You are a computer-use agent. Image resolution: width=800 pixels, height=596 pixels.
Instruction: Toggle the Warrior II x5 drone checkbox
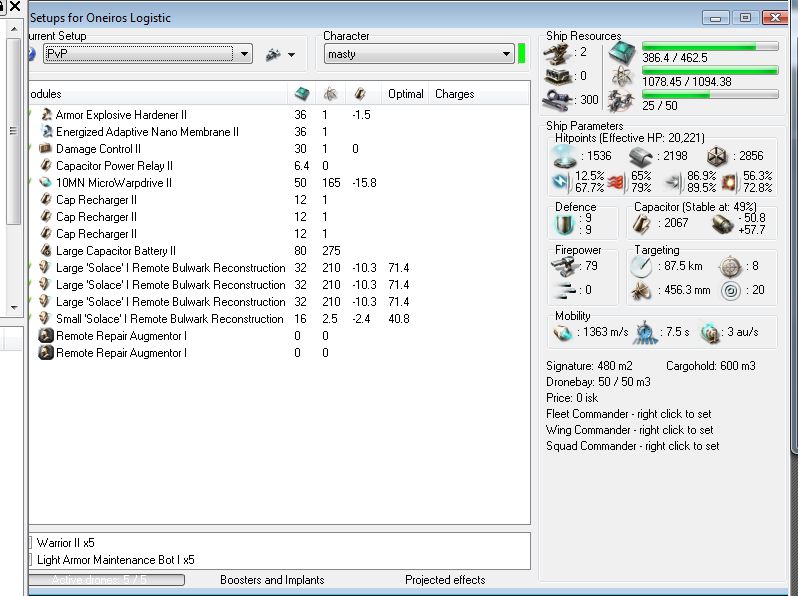tap(30, 543)
